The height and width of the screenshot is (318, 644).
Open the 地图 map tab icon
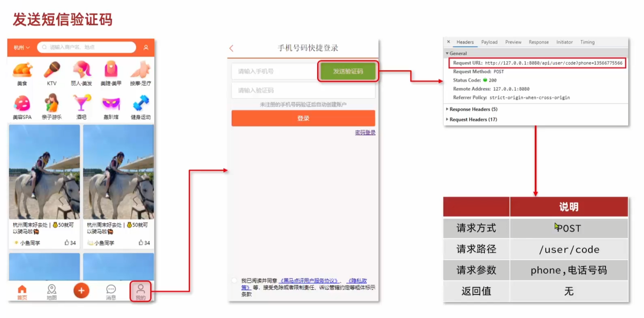point(52,289)
